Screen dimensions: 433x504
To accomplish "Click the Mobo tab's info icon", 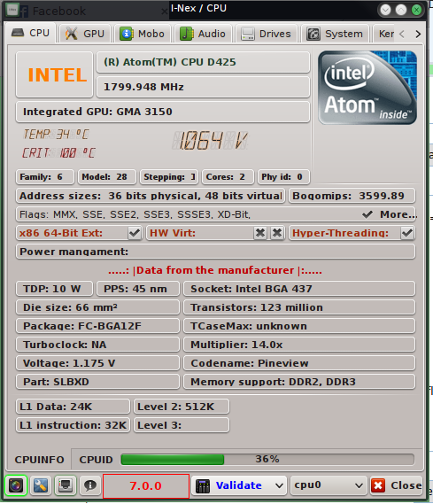I will point(127,34).
